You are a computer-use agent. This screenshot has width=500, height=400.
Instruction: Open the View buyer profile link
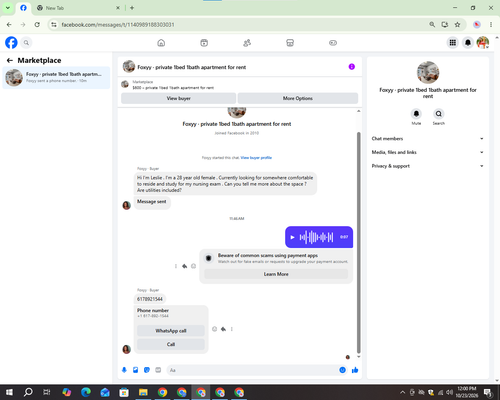(256, 158)
